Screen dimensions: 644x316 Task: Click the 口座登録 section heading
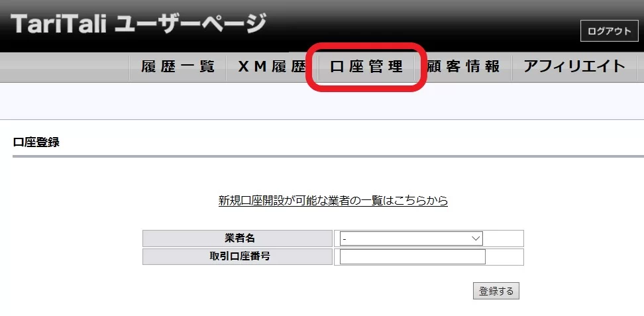click(36, 142)
